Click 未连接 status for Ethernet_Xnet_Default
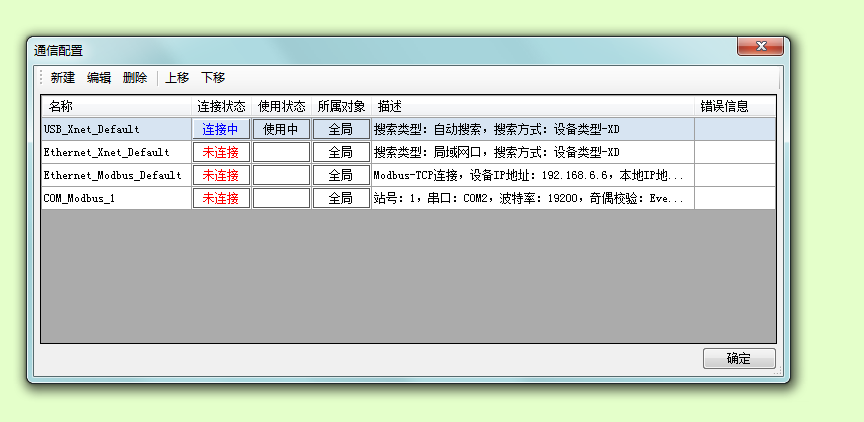 tap(221, 152)
